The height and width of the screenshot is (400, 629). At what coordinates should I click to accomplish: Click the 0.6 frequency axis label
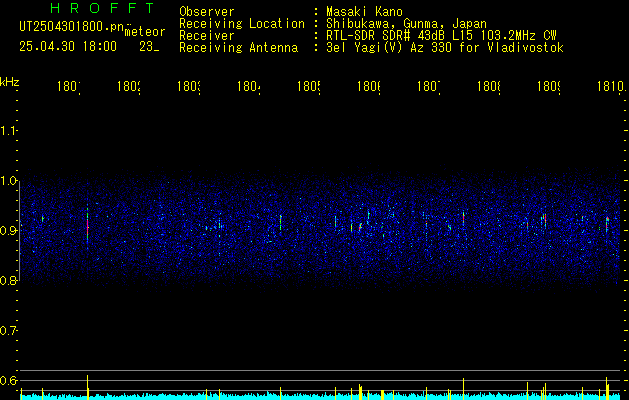(x=8, y=381)
